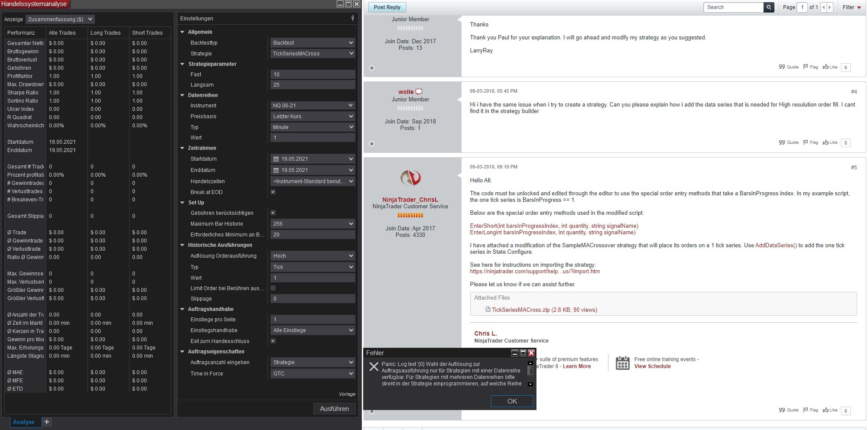Toggle Exit zum Handesschluss checkbox
The image size is (868, 430).
tap(273, 341)
